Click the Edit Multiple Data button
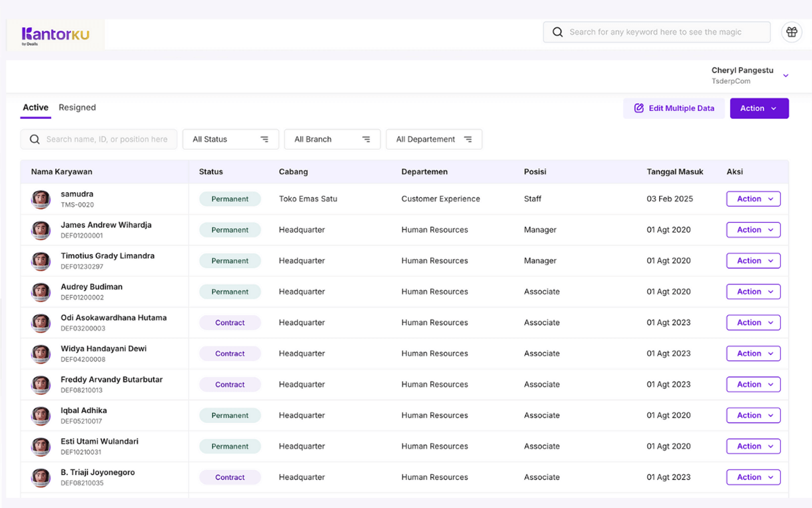 [674, 108]
